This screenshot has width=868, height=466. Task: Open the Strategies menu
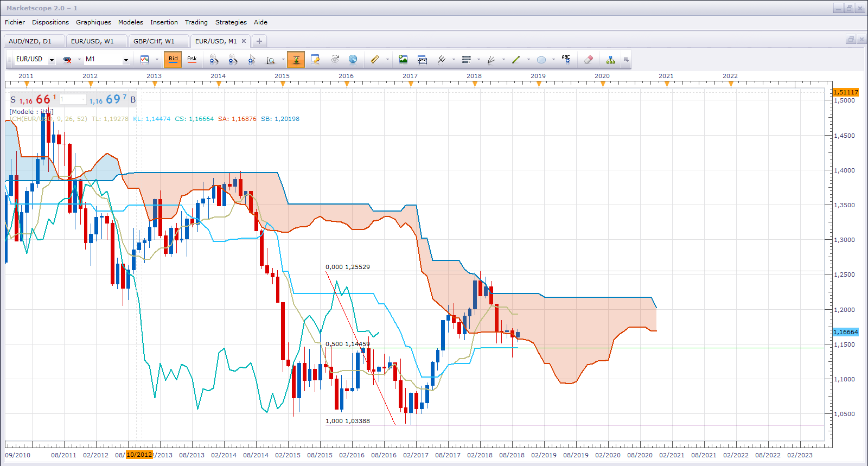(231, 22)
